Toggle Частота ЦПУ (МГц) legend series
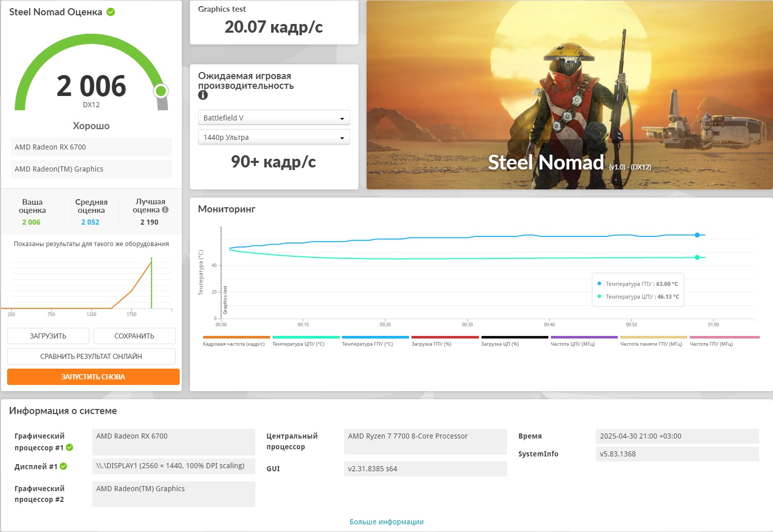Screen dimensions: 773x532 click(584, 341)
